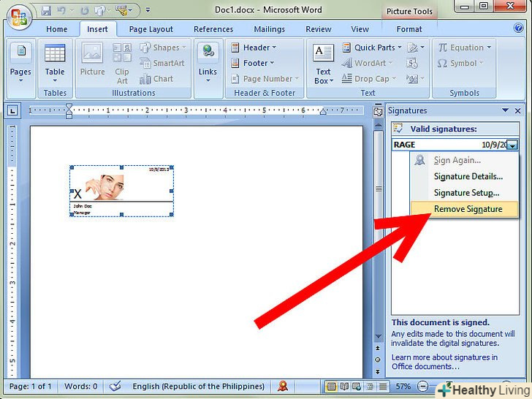
Task: Open the Pages dropdown
Action: point(20,64)
